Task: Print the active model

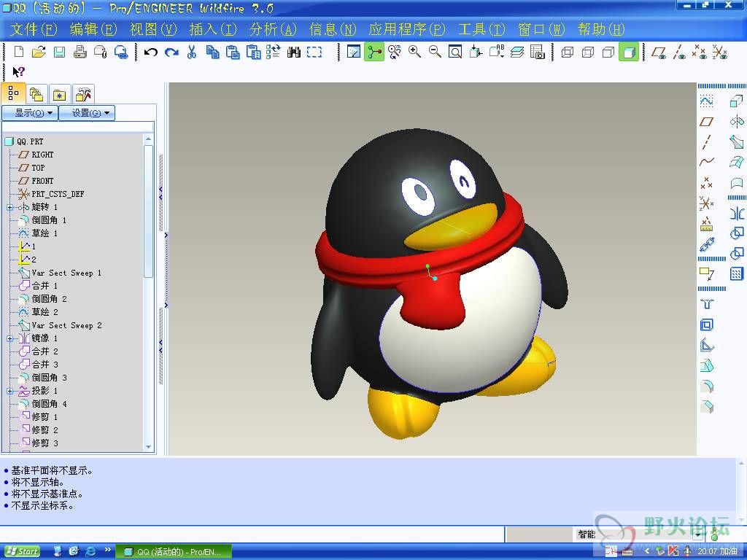Action: [80, 52]
